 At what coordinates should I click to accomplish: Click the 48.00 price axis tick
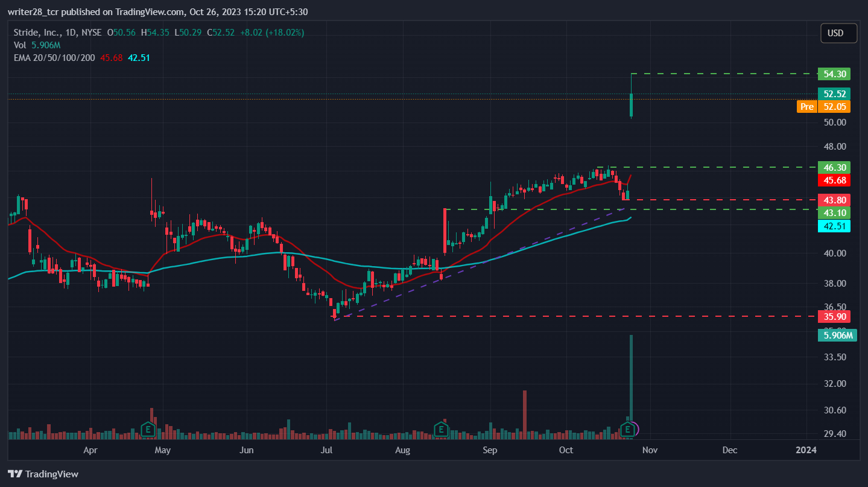tap(835, 146)
